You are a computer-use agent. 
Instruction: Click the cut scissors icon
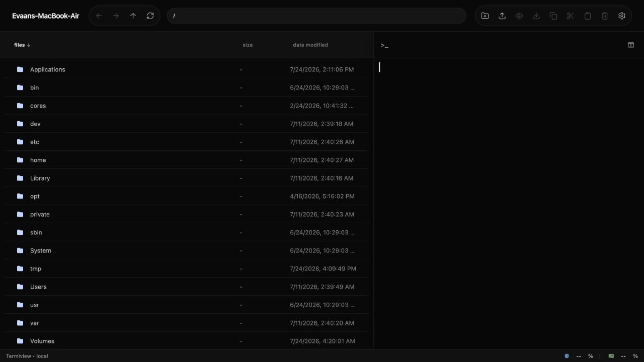coord(570,16)
